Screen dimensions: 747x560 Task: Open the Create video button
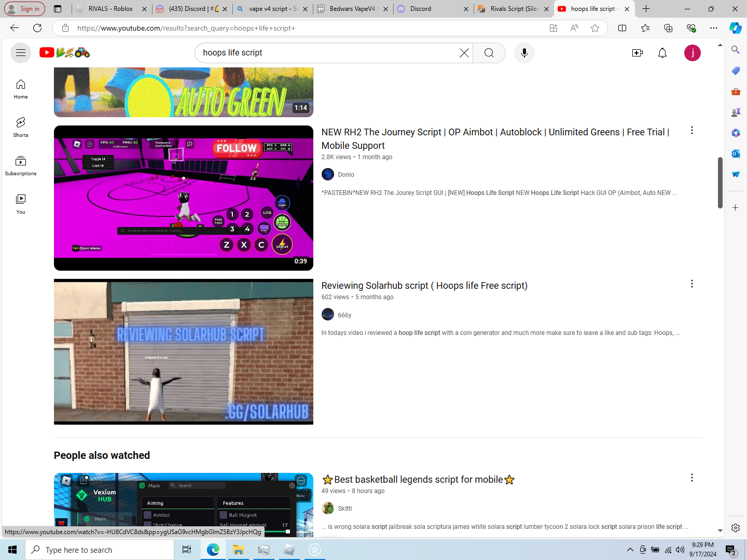pyautogui.click(x=638, y=53)
